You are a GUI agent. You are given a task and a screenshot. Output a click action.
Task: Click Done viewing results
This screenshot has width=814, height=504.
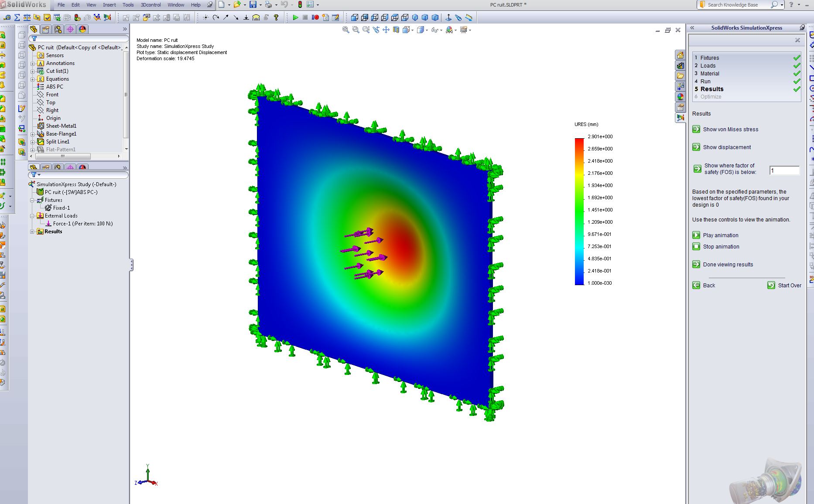tap(728, 265)
